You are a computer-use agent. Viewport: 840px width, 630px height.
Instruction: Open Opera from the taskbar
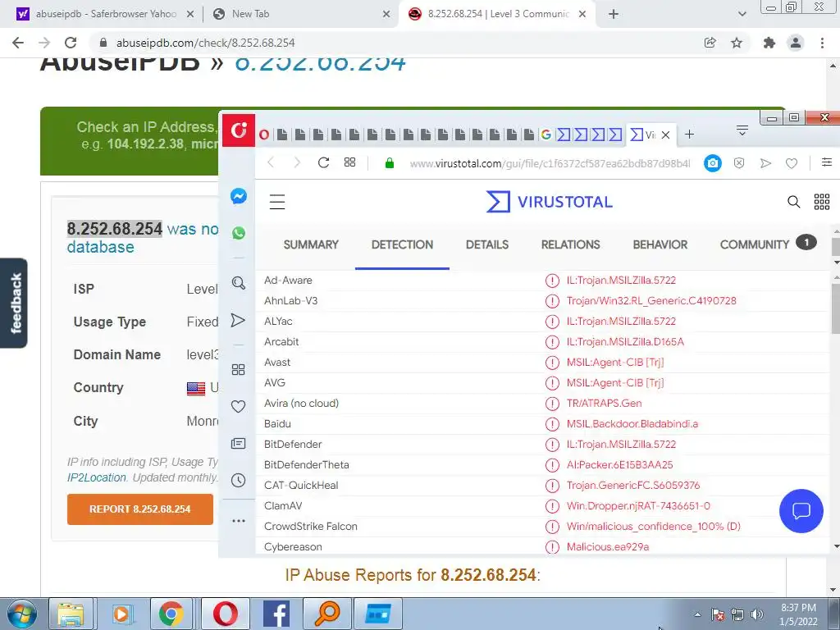[226, 614]
